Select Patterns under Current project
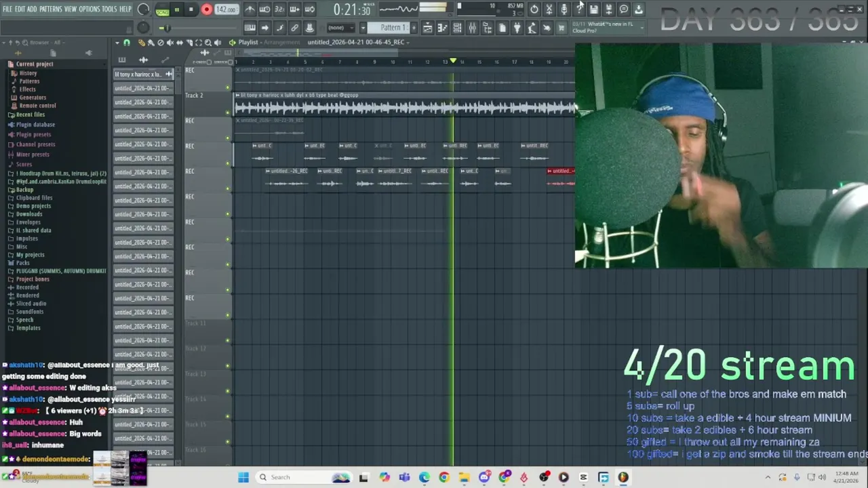The width and height of the screenshot is (868, 488). pyautogui.click(x=29, y=81)
